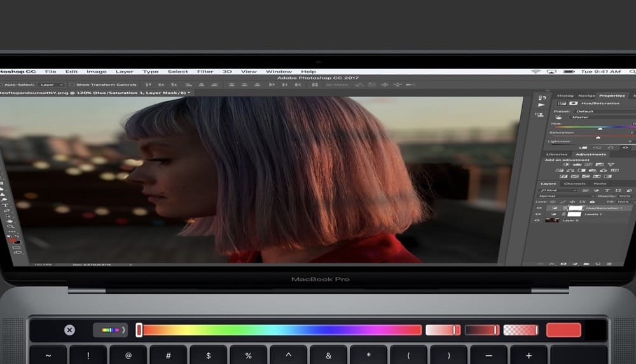The height and width of the screenshot is (364, 636).
Task: Add a Posterize adjustment icon
Action: point(575,177)
